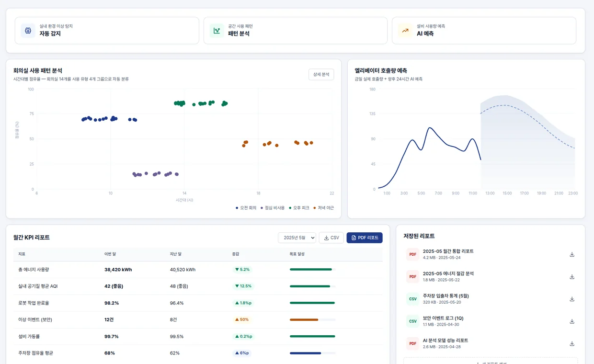This screenshot has height=364, width=594.
Task: Click the 엘리베이터 호출량 예측 heading
Action: (x=381, y=71)
